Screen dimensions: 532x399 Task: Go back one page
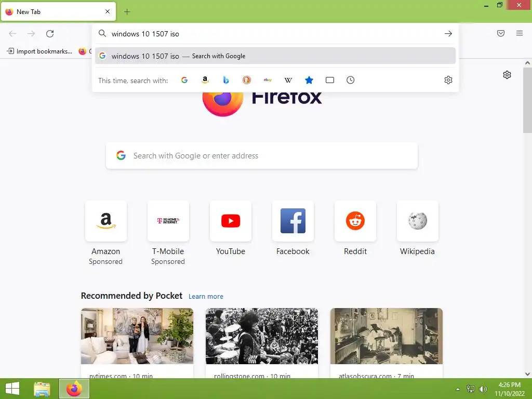coord(12,34)
